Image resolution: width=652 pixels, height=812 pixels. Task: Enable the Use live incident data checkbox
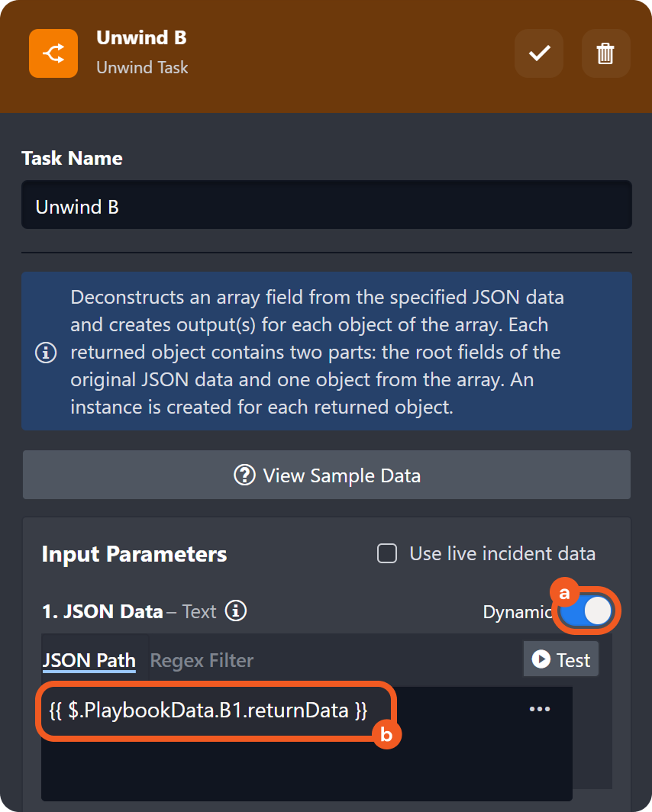click(388, 553)
